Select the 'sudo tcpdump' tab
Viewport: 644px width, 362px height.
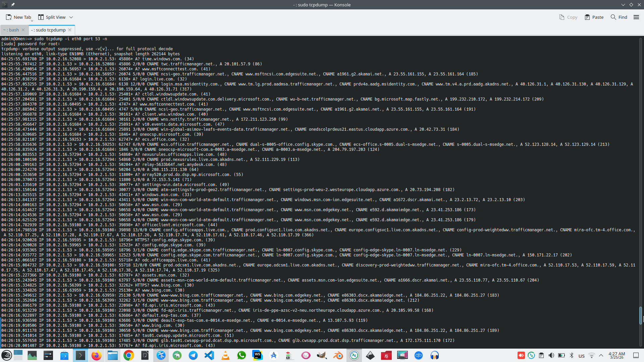point(48,30)
